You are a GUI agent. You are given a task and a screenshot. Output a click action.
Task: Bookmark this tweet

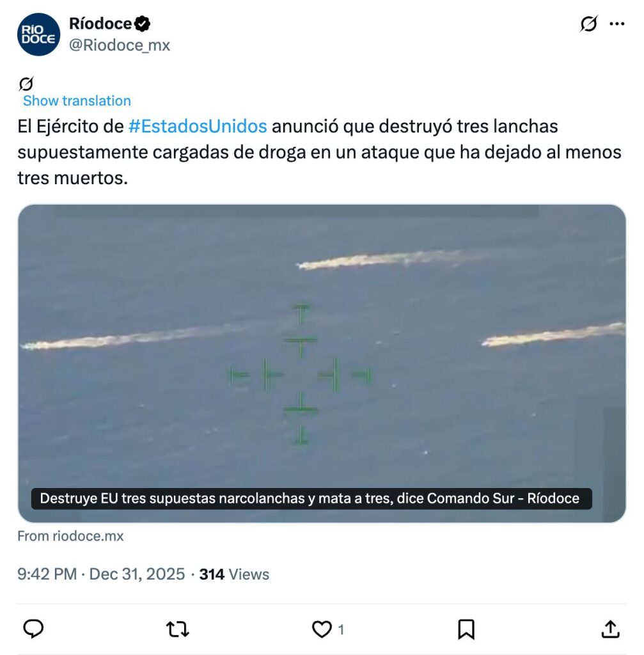(466, 629)
